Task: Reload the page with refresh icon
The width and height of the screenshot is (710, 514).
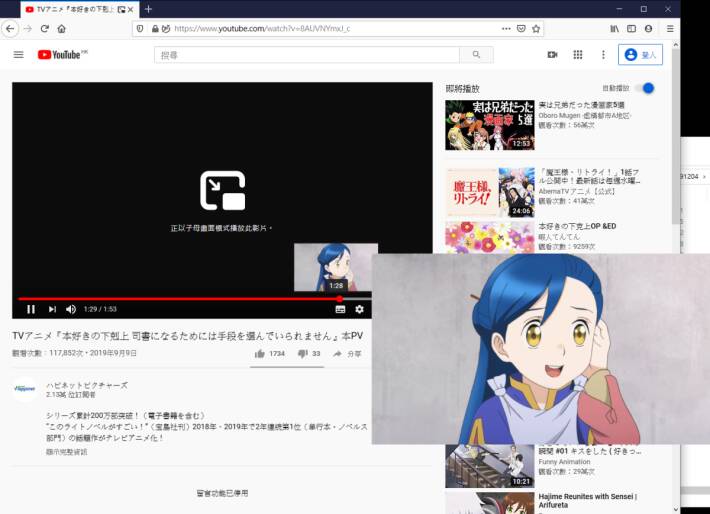Action: pos(44,29)
